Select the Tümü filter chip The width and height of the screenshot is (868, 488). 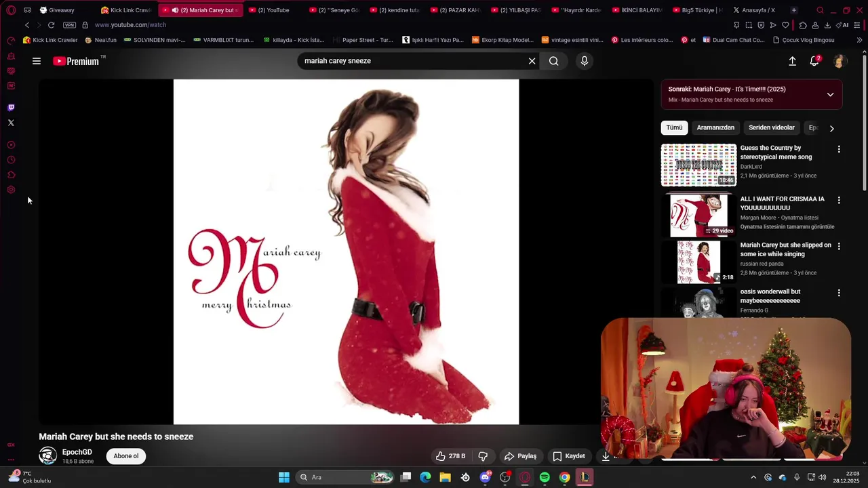pyautogui.click(x=674, y=127)
